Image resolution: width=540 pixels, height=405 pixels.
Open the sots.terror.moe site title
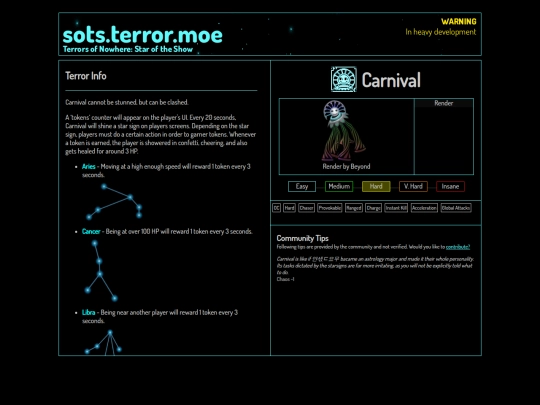[143, 35]
